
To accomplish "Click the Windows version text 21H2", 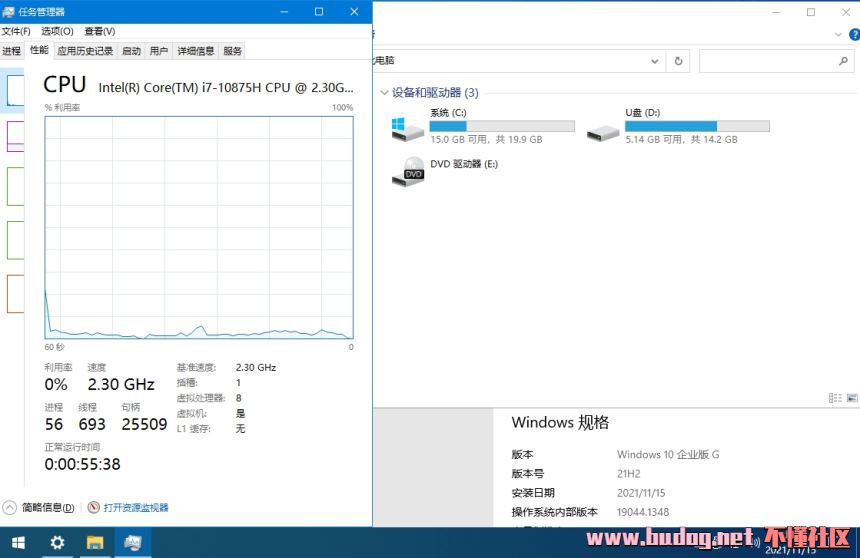I will point(629,474).
